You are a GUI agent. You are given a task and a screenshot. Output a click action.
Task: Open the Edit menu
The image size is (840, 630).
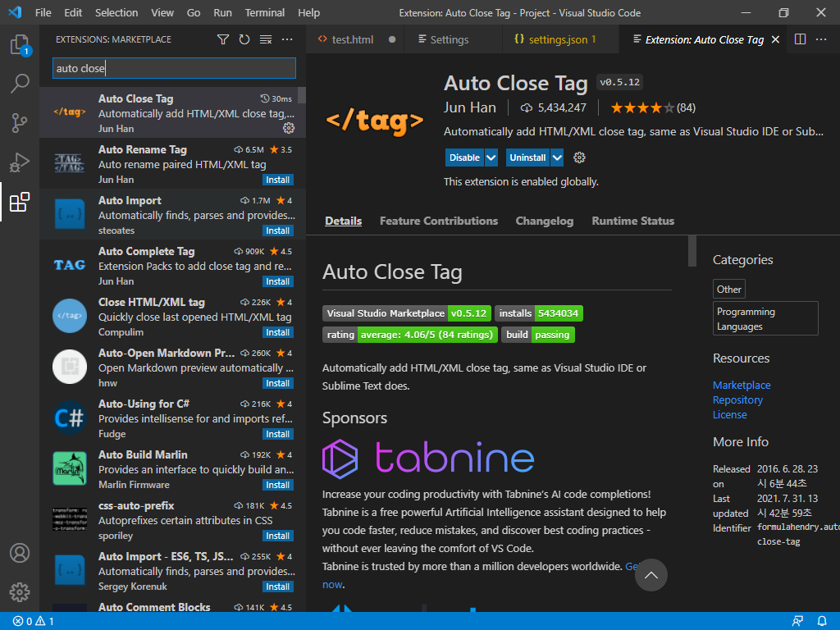[73, 13]
